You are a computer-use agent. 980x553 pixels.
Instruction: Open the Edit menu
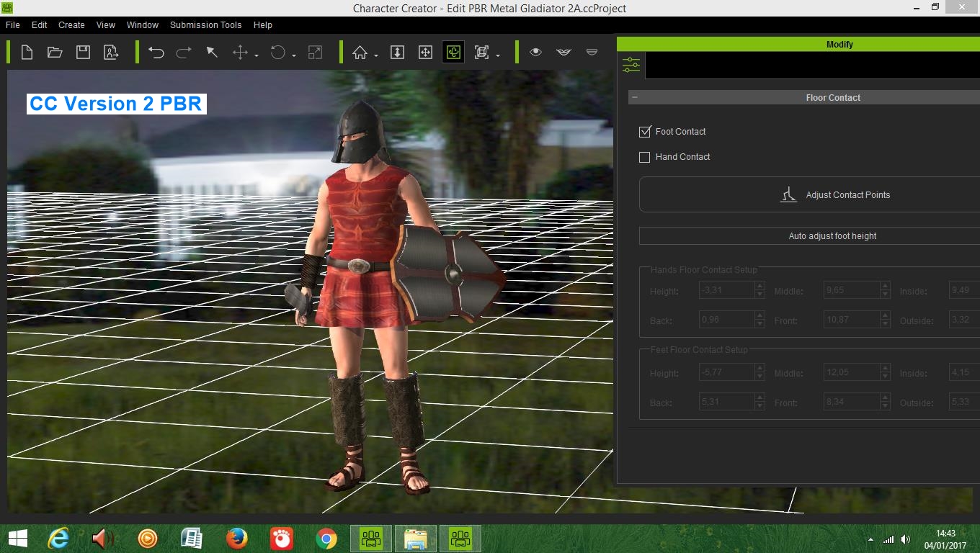(40, 24)
